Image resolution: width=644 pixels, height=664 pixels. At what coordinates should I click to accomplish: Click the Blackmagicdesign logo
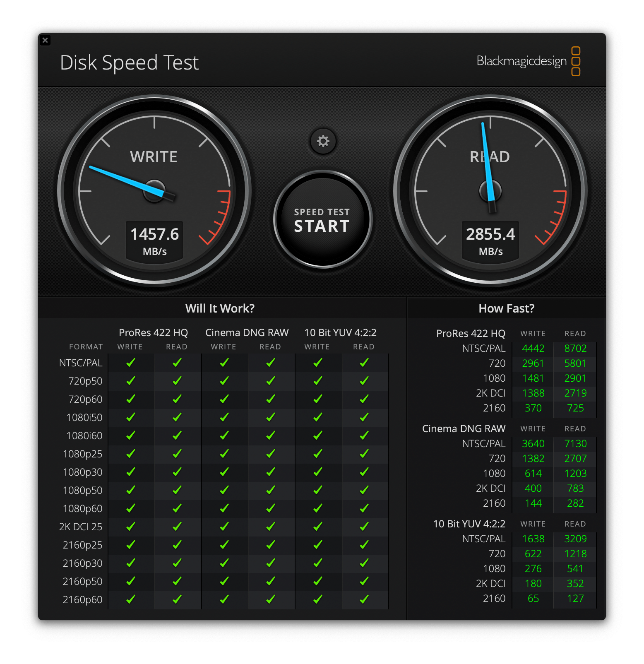pyautogui.click(x=528, y=61)
